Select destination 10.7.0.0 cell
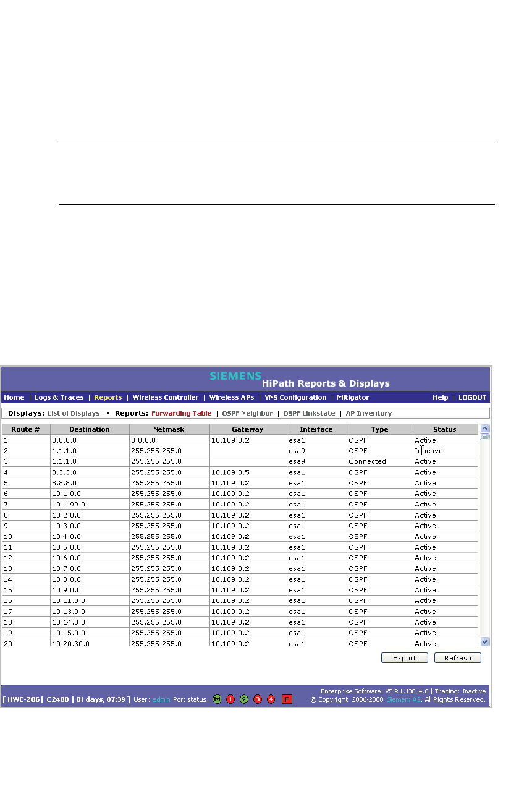Image resolution: width=524 pixels, height=812 pixels. tap(90, 568)
